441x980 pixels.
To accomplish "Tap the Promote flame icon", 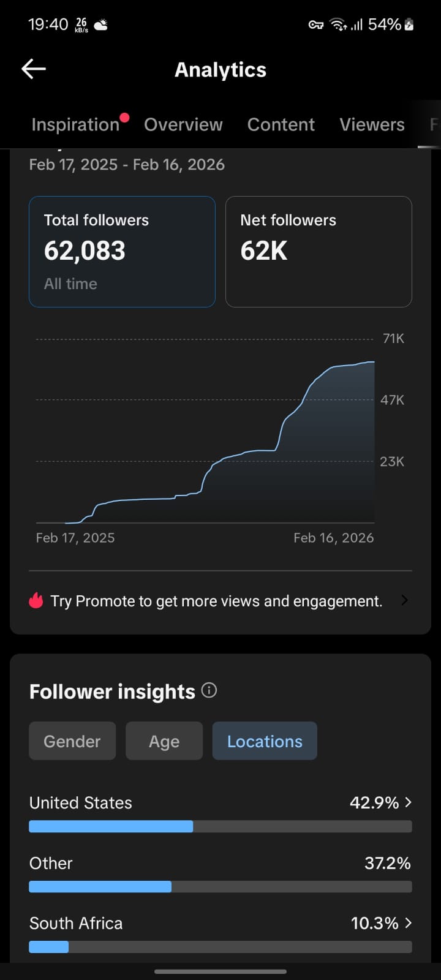I will tap(37, 601).
